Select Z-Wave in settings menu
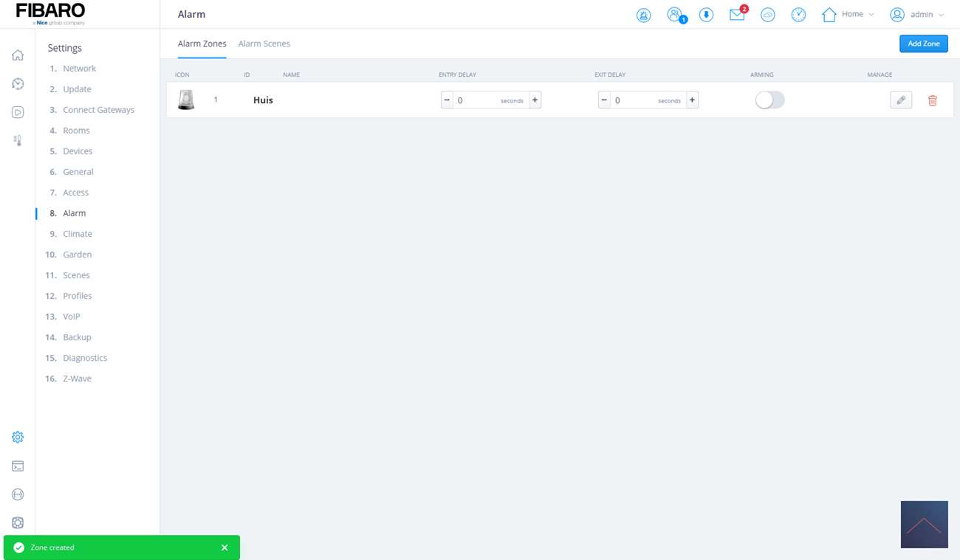Image resolution: width=960 pixels, height=560 pixels. [x=77, y=378]
